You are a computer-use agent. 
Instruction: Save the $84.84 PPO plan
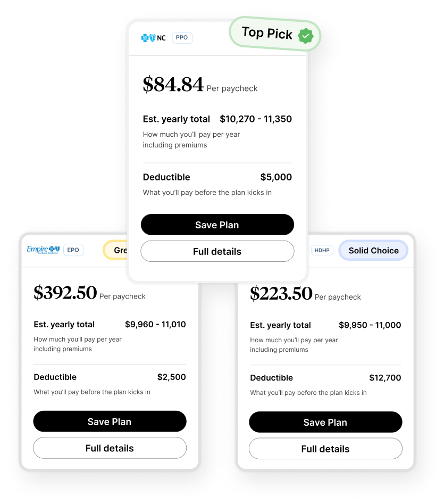click(217, 225)
